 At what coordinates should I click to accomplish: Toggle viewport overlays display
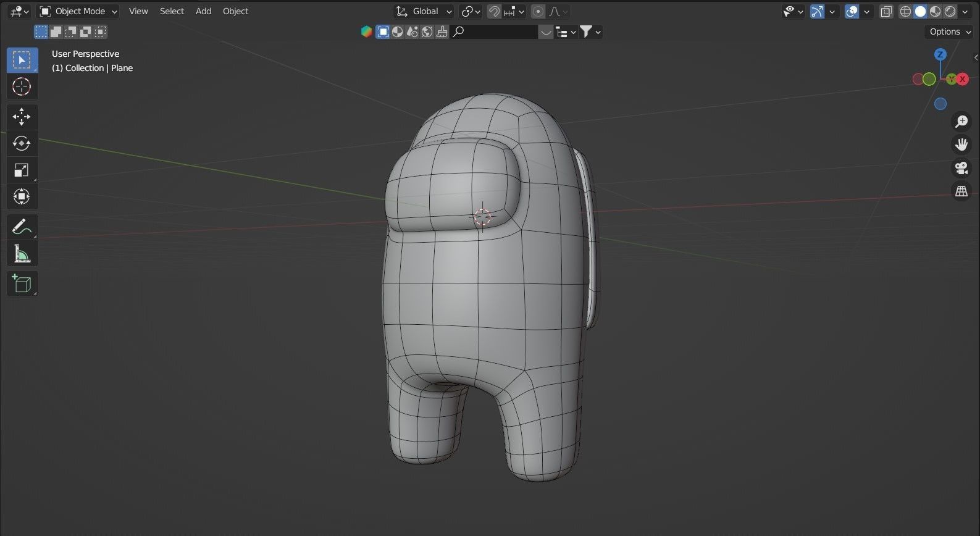pyautogui.click(x=852, y=11)
